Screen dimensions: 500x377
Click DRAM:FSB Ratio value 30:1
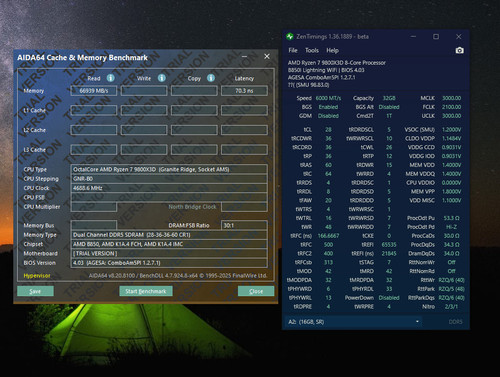[x=244, y=225]
